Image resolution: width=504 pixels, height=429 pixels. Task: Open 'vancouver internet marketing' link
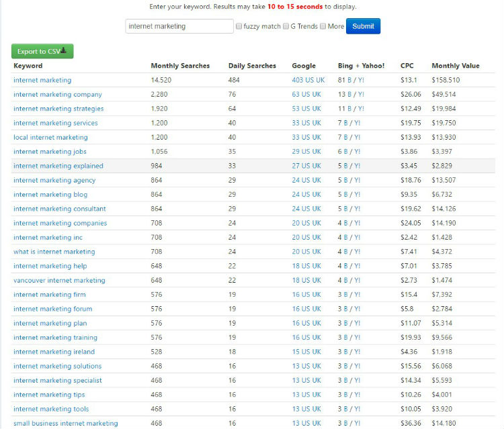pos(59,280)
